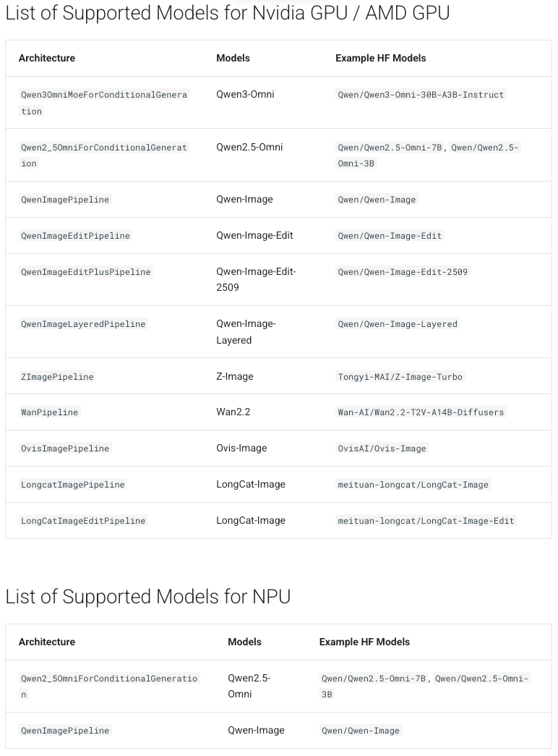
Task: Click the WanPipeline architecture entry
Action: [49, 412]
